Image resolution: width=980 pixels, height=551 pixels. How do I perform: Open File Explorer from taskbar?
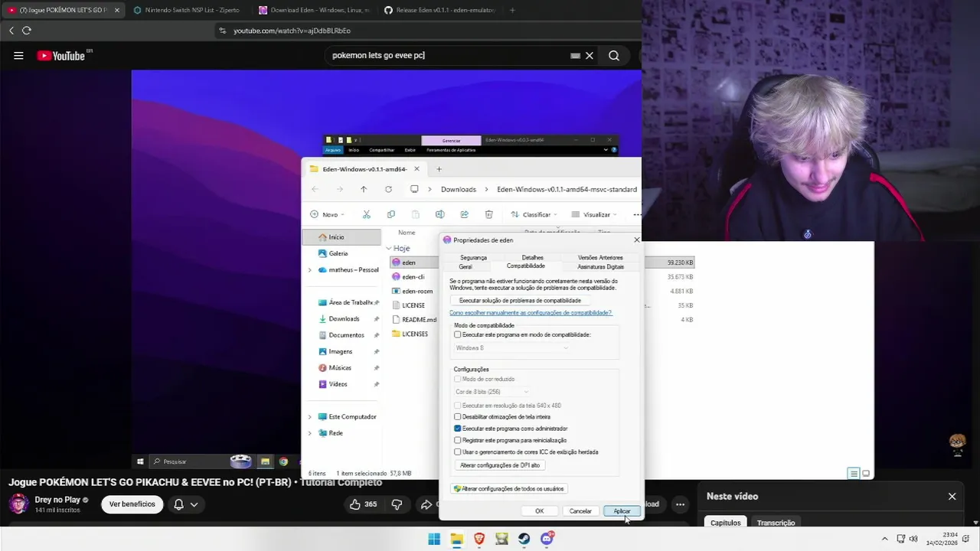pyautogui.click(x=456, y=540)
